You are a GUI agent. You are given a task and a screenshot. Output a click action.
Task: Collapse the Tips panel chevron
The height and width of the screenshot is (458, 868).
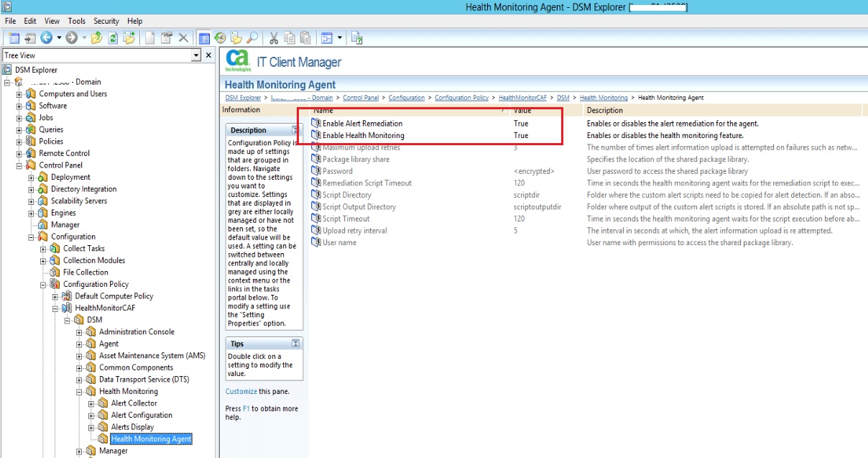295,344
